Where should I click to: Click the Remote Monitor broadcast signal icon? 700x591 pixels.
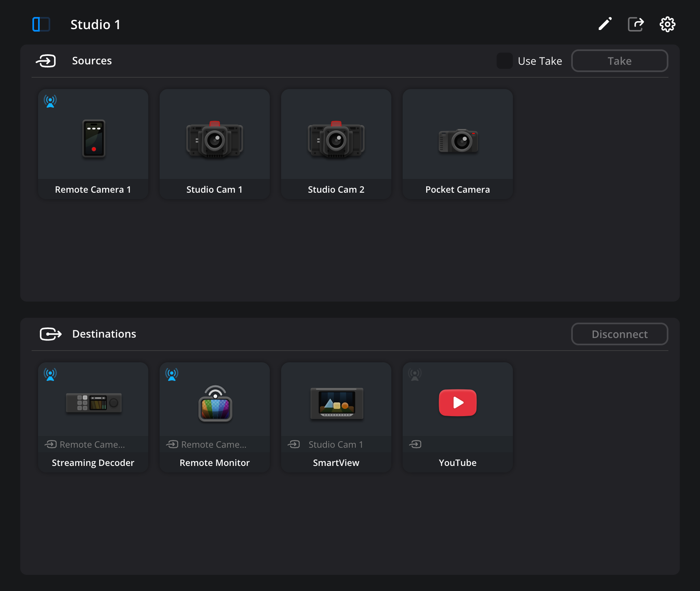(x=172, y=374)
